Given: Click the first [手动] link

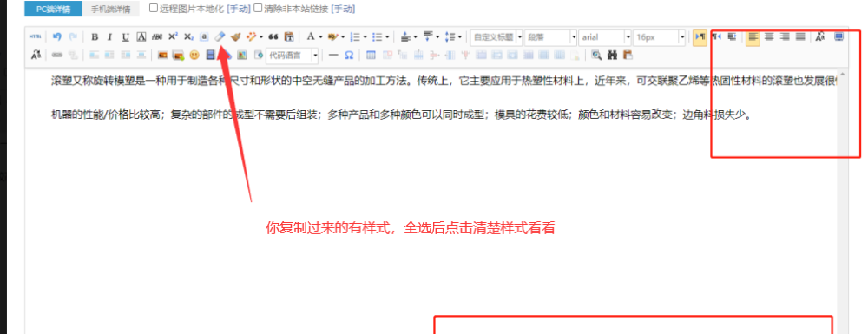Looking at the screenshot, I should [239, 9].
